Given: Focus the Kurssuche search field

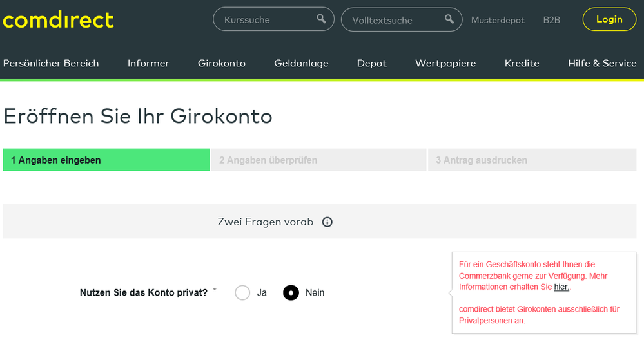Looking at the screenshot, I should click(x=273, y=19).
